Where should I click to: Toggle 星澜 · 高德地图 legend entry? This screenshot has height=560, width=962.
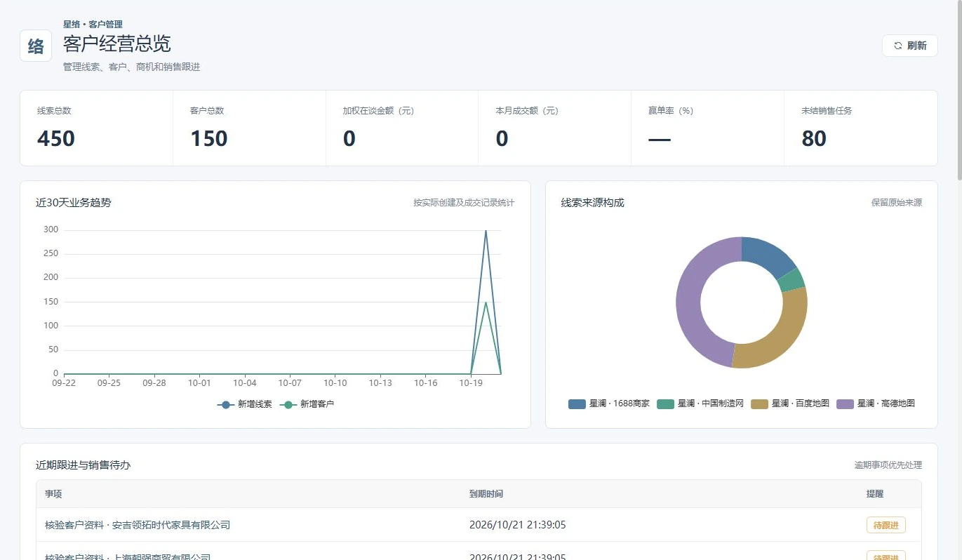click(x=876, y=404)
